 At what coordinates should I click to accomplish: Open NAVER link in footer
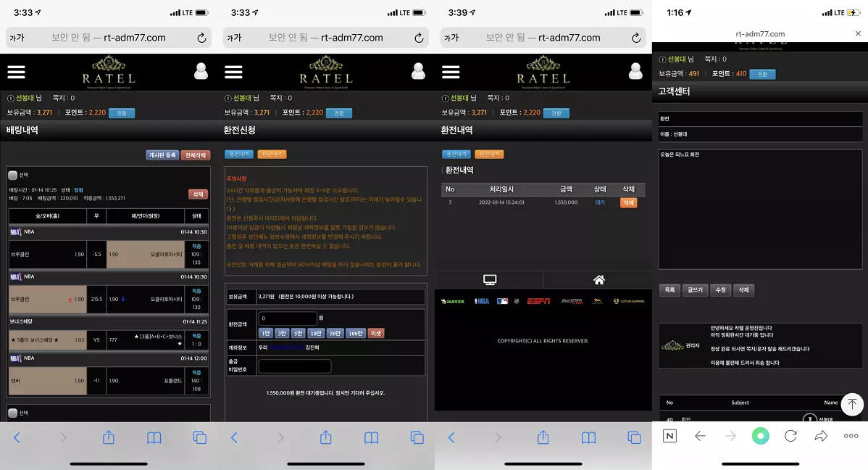click(453, 302)
